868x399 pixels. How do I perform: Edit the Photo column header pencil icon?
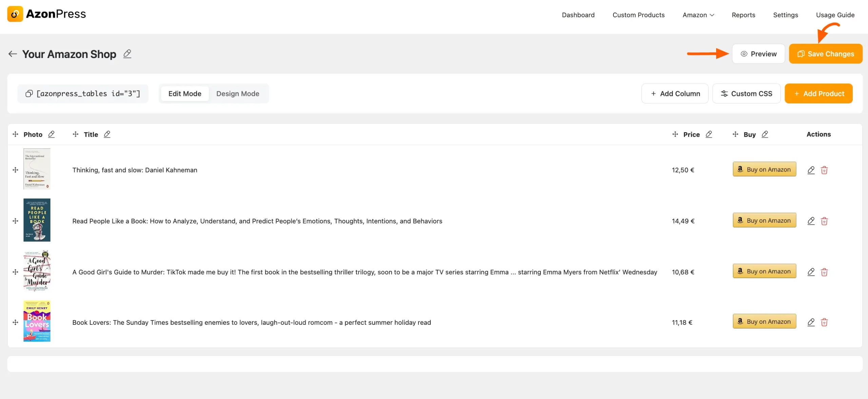click(x=52, y=134)
